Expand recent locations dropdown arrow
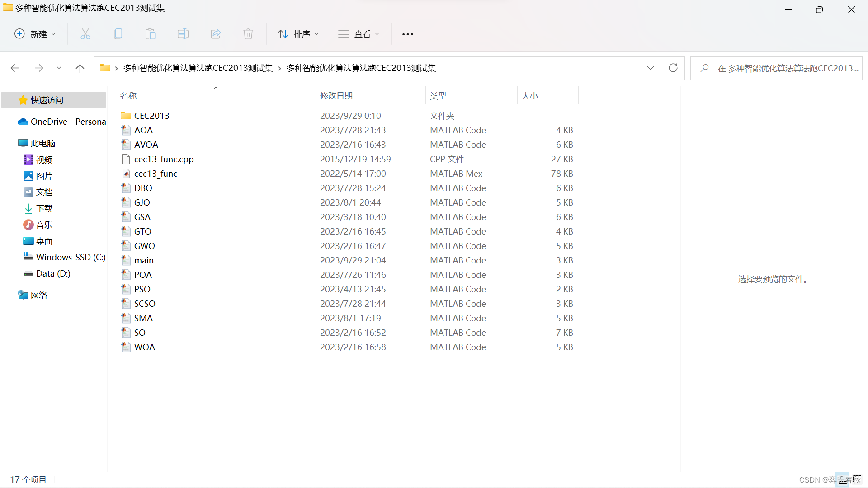The height and width of the screenshot is (488, 868). coord(59,68)
